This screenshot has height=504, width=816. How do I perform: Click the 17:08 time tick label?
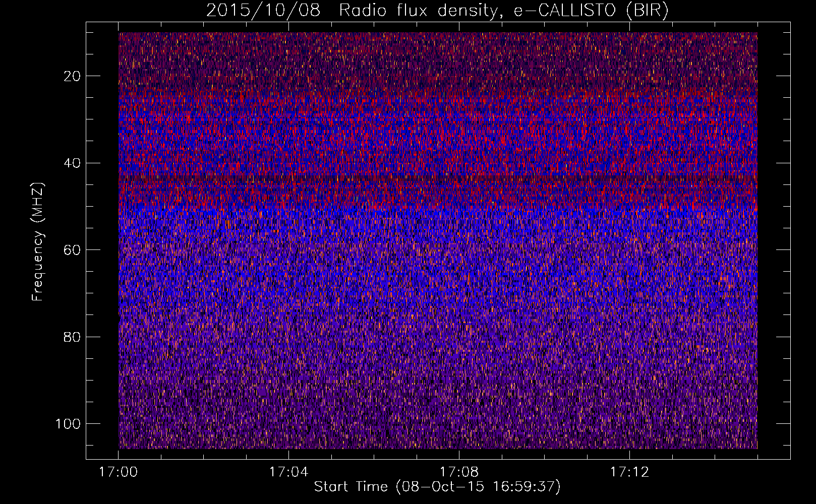pos(459,472)
